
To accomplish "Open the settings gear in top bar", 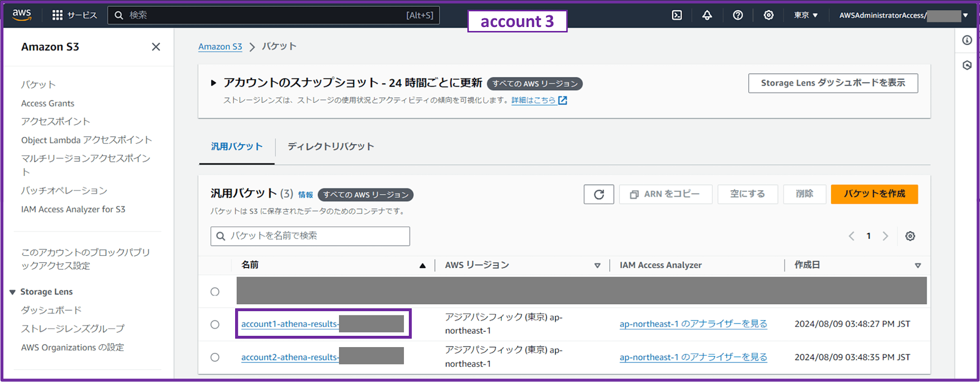I will tap(769, 15).
